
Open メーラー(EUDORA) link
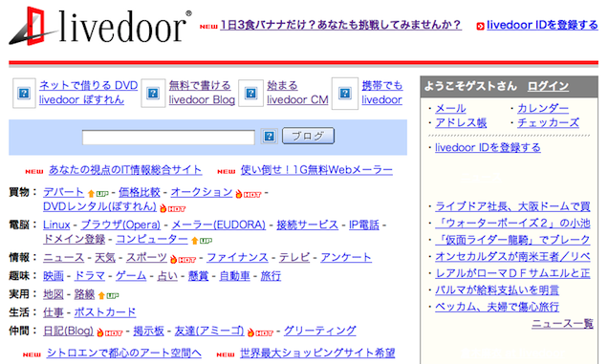tap(218, 225)
